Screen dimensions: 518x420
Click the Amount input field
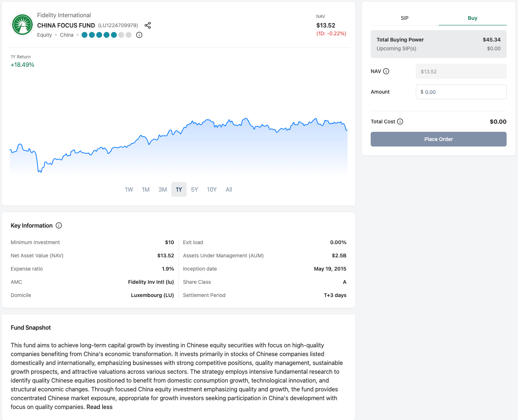click(461, 92)
